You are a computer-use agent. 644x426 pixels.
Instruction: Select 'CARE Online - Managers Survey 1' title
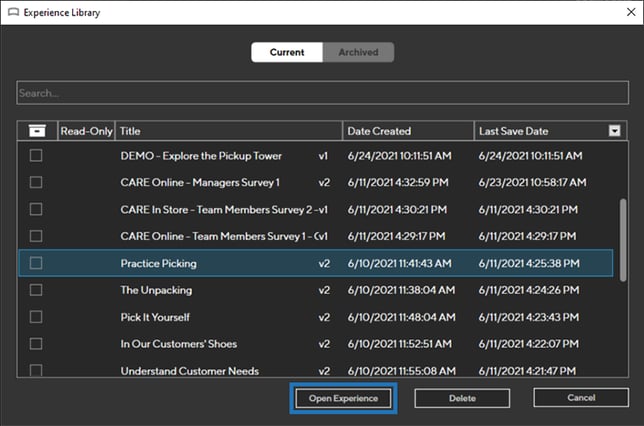pyautogui.click(x=200, y=182)
